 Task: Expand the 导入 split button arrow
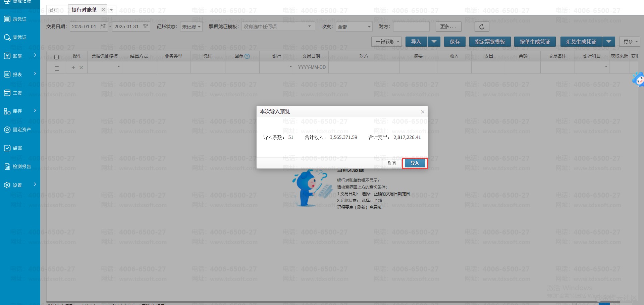434,42
